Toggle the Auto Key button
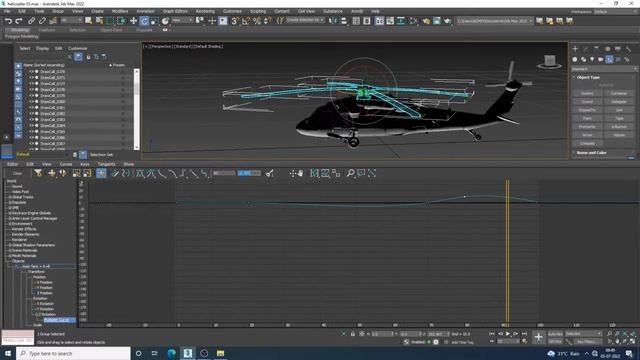The width and height of the screenshot is (640, 360). coord(555,334)
